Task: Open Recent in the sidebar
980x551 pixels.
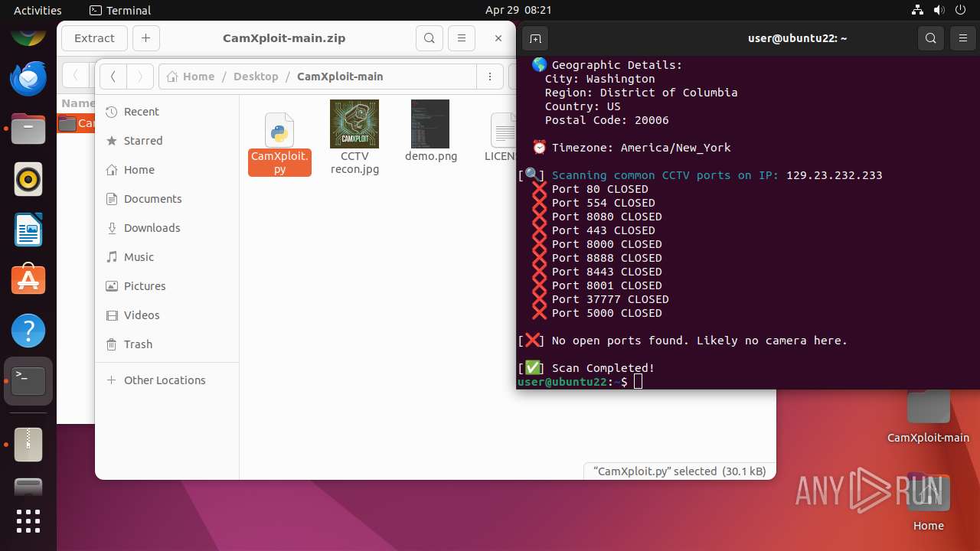Action: pyautogui.click(x=167, y=112)
